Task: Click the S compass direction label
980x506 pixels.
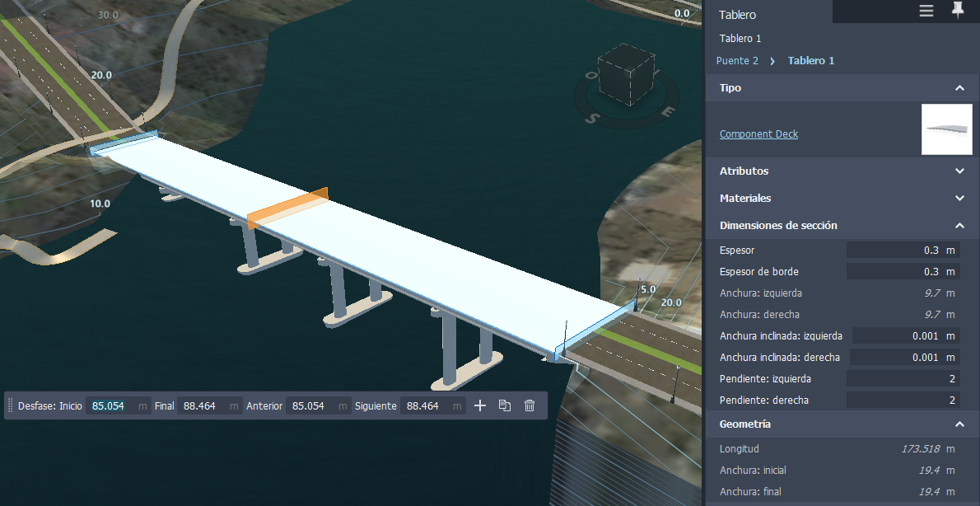Action: [x=590, y=117]
